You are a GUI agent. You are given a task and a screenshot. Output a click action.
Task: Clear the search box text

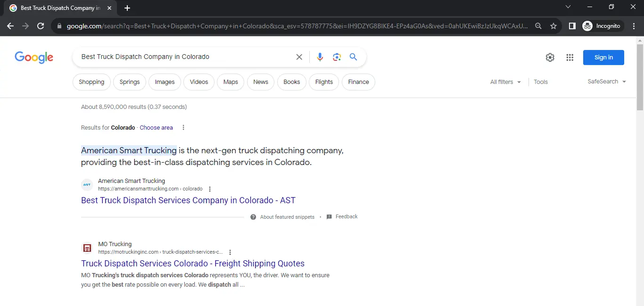click(x=299, y=57)
